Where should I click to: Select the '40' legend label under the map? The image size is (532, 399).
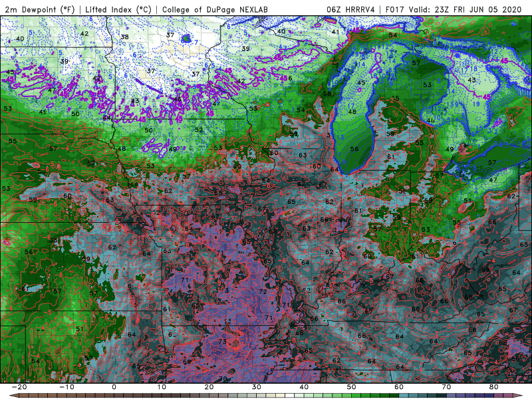(304, 387)
